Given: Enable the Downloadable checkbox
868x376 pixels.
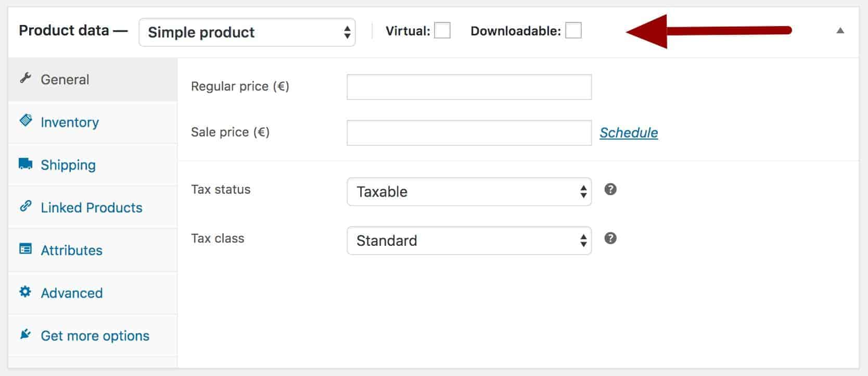Looking at the screenshot, I should pos(573,31).
